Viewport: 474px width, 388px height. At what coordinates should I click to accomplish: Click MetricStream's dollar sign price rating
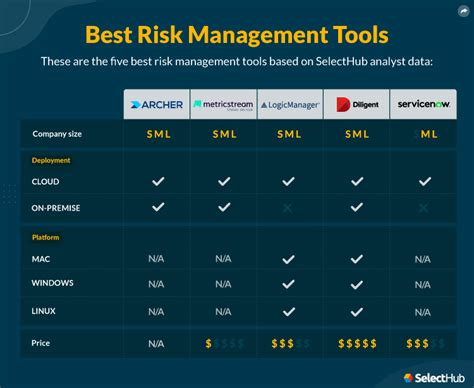(x=224, y=344)
